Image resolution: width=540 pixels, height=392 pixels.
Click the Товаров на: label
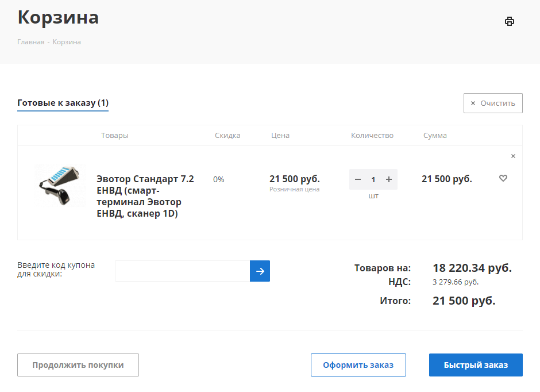click(x=383, y=268)
